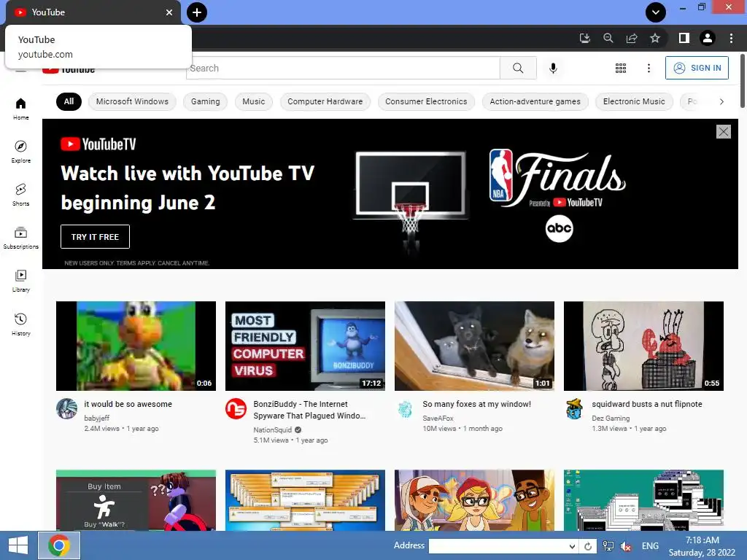Open a new tab with plus button

tap(197, 12)
